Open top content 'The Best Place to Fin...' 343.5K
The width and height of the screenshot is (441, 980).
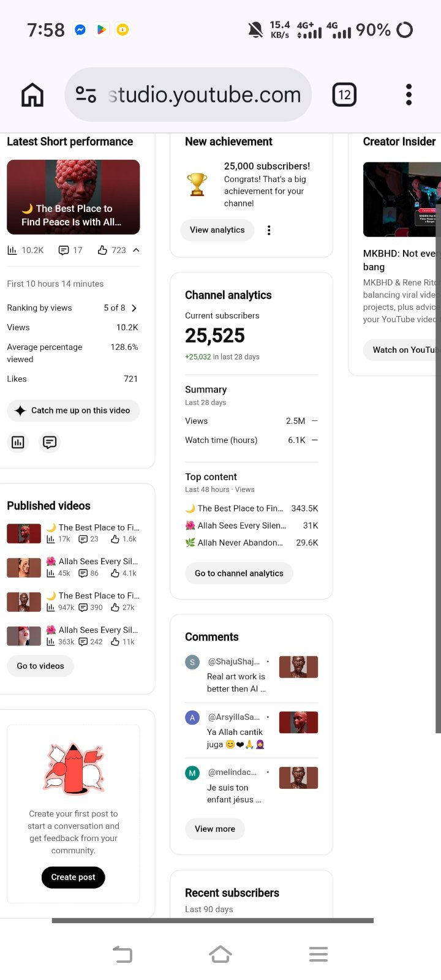[252, 508]
